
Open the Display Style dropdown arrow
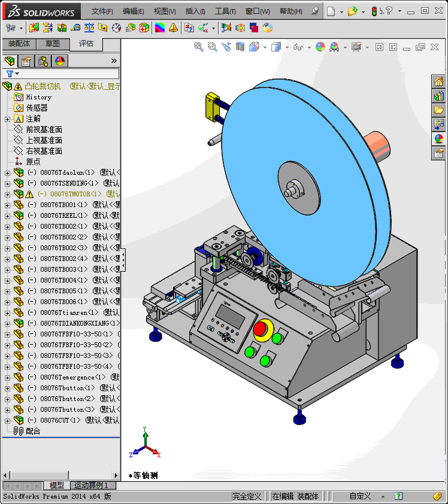(287, 47)
